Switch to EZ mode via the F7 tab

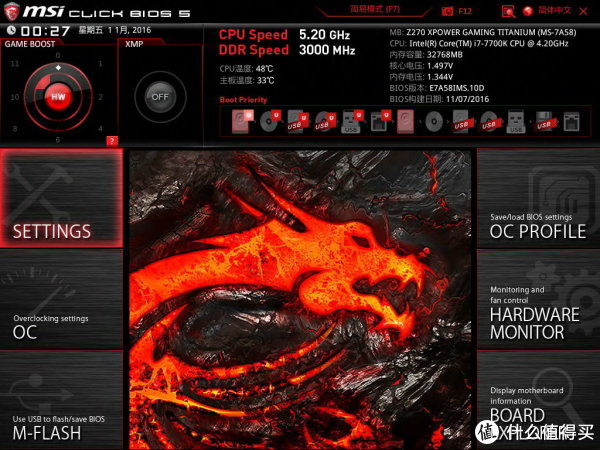[375, 9]
